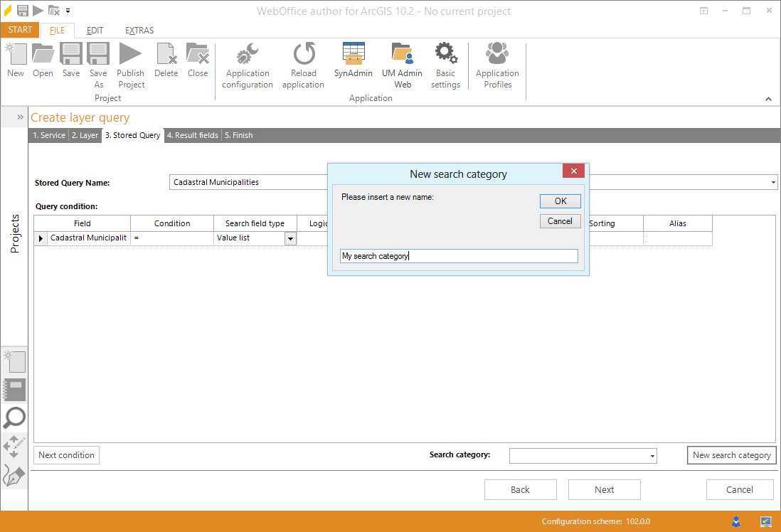Click the notebook icon in the sidebar
This screenshot has height=532, width=781.
(14, 390)
